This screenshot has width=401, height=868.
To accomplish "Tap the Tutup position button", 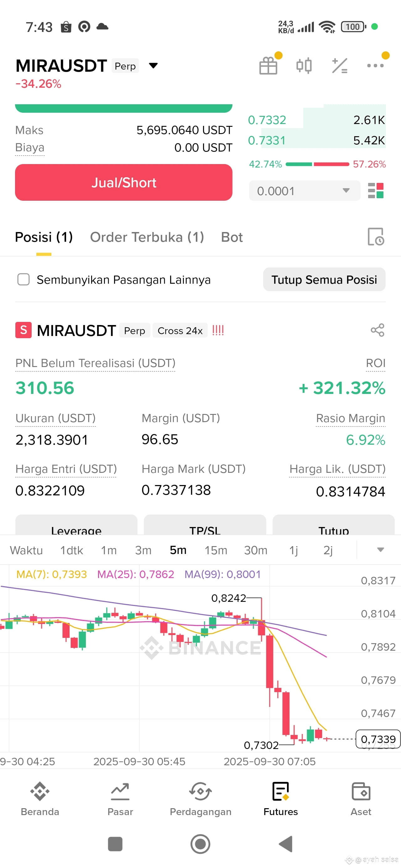I will pyautogui.click(x=334, y=525).
